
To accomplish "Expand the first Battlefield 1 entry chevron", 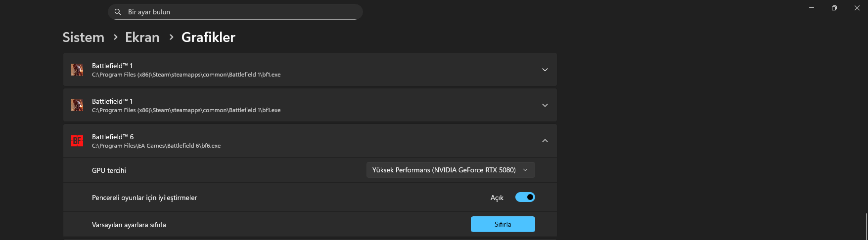I will point(545,70).
